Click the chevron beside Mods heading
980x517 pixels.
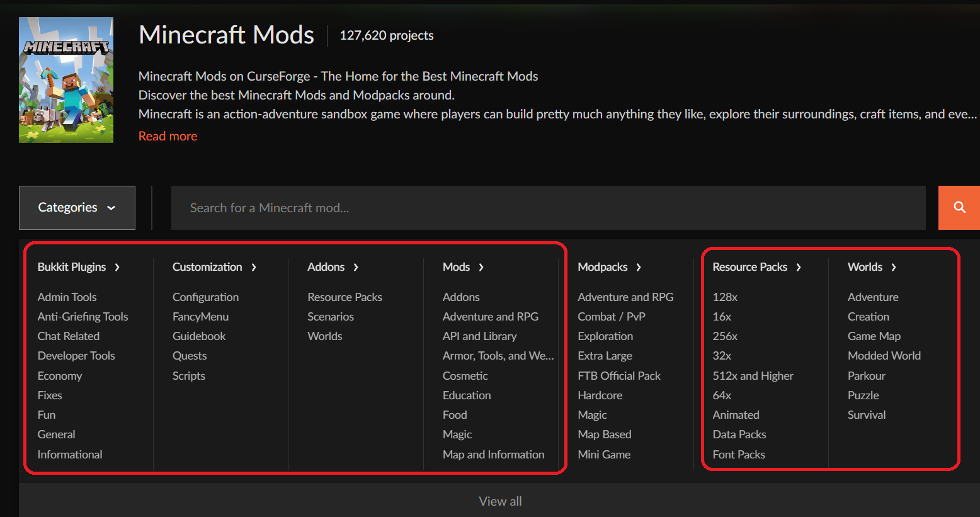point(481,267)
